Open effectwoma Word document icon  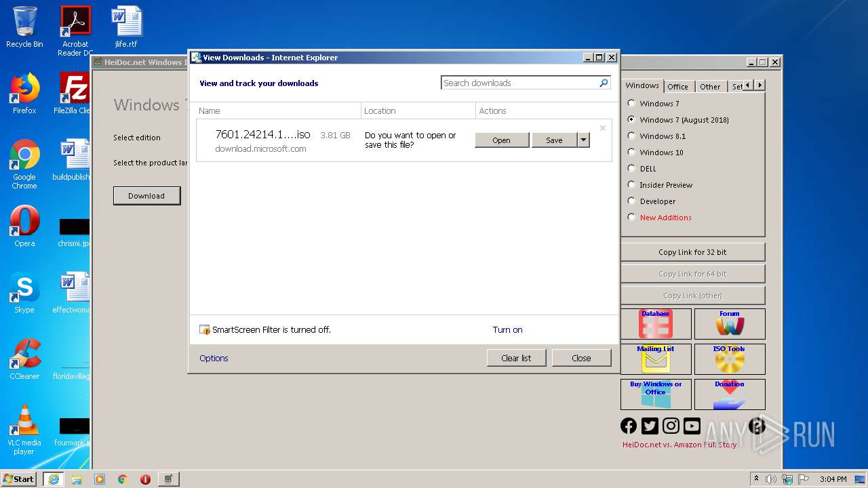click(73, 293)
